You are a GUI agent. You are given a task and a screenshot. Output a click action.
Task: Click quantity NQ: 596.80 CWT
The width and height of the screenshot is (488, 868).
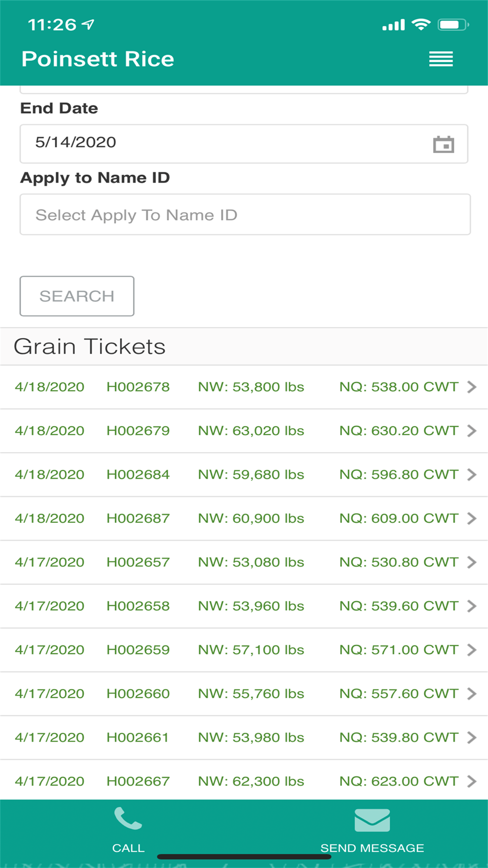pos(399,475)
